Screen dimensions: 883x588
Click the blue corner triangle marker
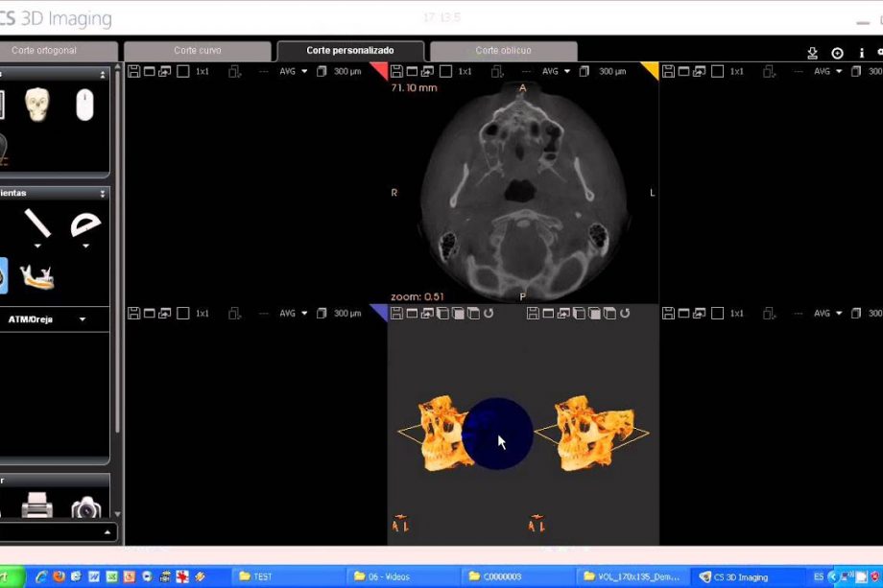point(381,311)
